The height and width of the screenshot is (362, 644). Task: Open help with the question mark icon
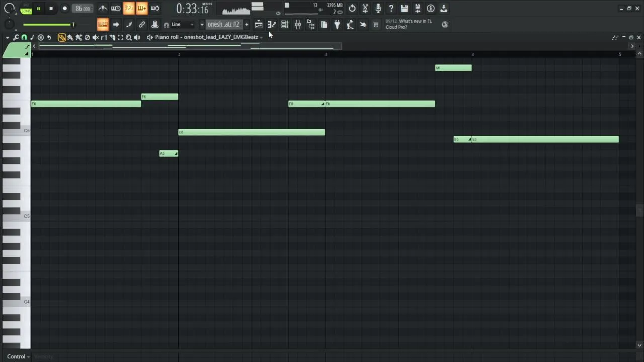(391, 8)
